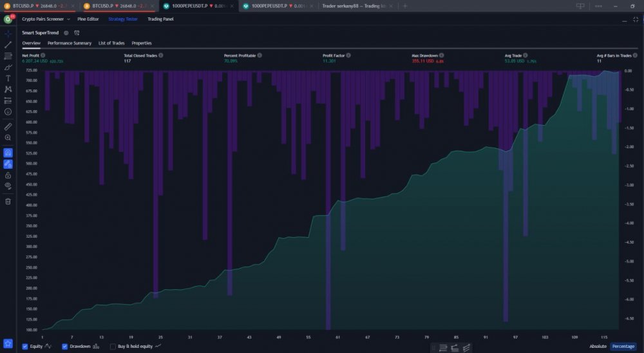Viewport: 644px width, 353px height.
Task: Select the trend line drawing tool
Action: pos(8,45)
